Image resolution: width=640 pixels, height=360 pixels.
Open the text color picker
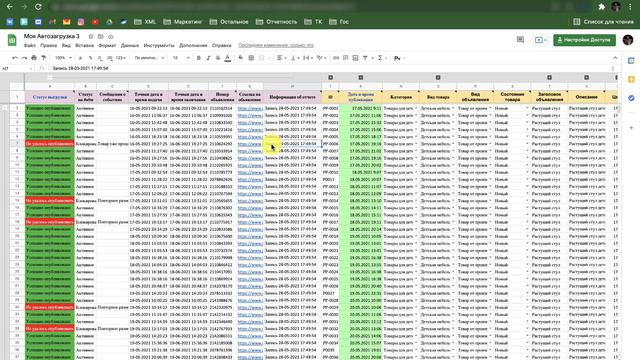pos(228,58)
